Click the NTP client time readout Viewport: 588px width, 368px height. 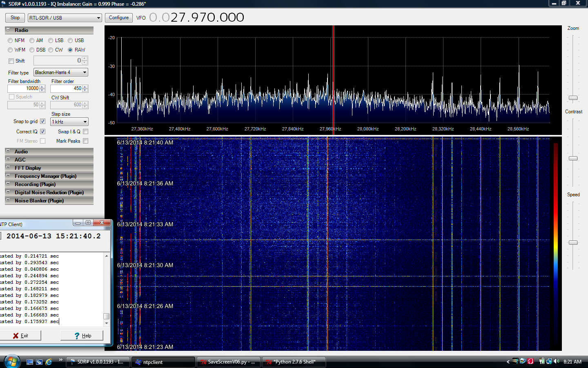[53, 236]
